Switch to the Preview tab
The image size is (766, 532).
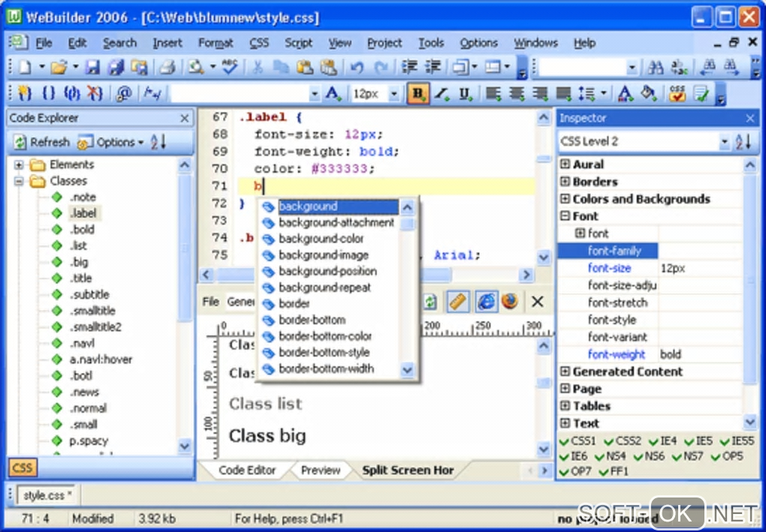point(321,470)
